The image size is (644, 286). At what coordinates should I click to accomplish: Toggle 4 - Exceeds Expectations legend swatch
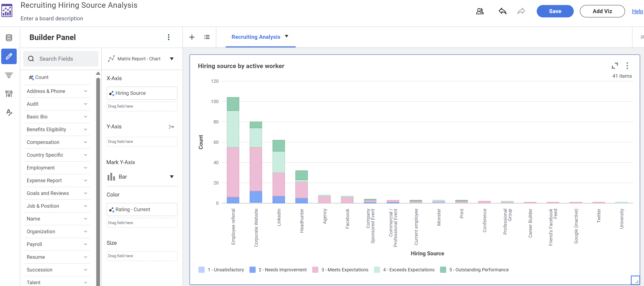[377, 270]
